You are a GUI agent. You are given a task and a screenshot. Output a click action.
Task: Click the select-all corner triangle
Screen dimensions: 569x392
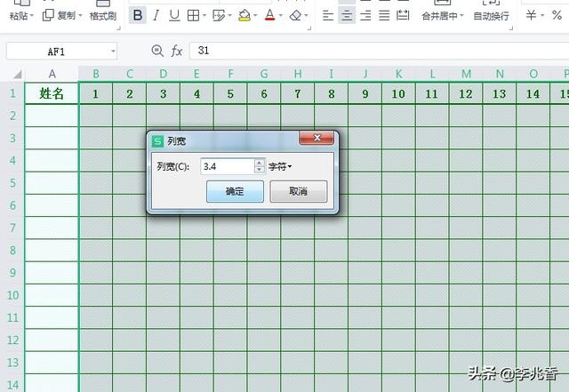point(18,75)
